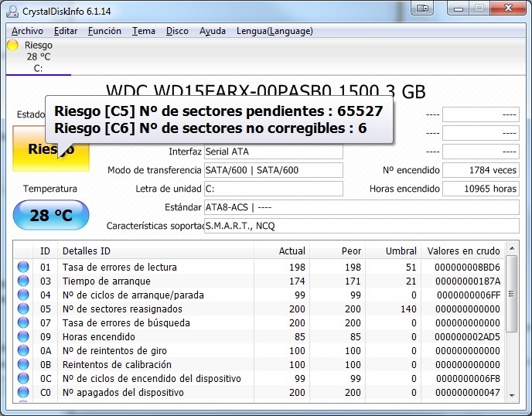Click the yellow Riesgo health status button
Image resolution: width=532 pixels, height=416 pixels.
point(51,148)
